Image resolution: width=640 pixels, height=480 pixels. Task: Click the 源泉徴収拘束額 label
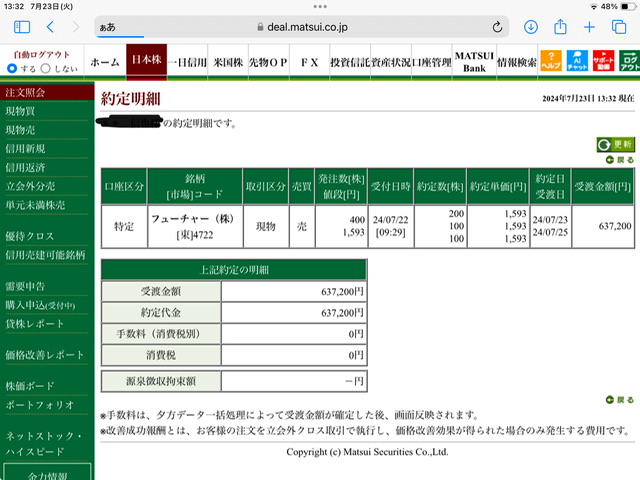point(161,381)
